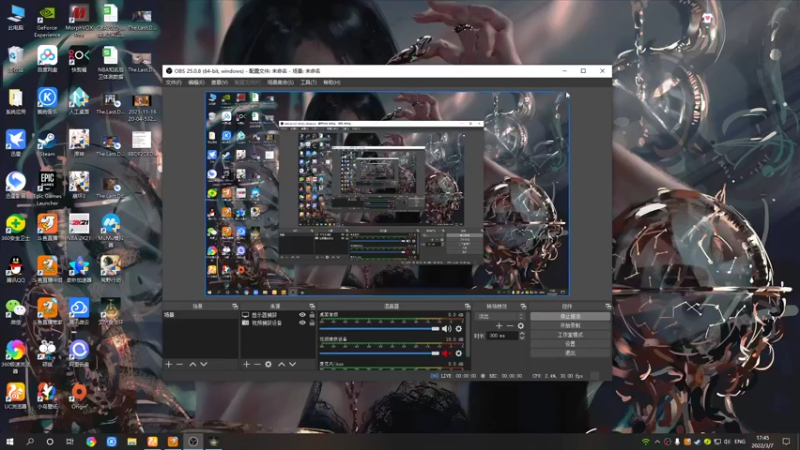800x450 pixels.
Task: Remove selected source with minus icon
Action: pyautogui.click(x=257, y=364)
